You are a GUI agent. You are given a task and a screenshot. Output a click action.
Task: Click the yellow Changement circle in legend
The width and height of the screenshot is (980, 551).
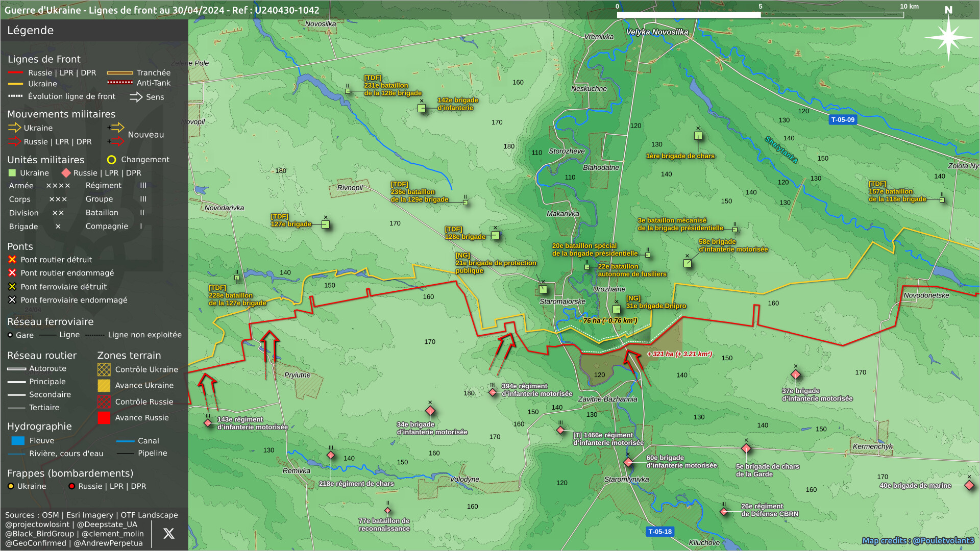[111, 160]
